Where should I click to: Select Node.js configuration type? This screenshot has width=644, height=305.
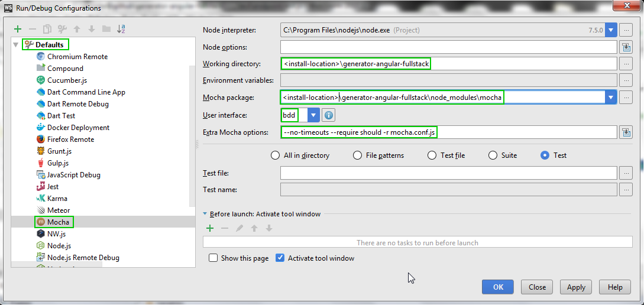(x=59, y=246)
